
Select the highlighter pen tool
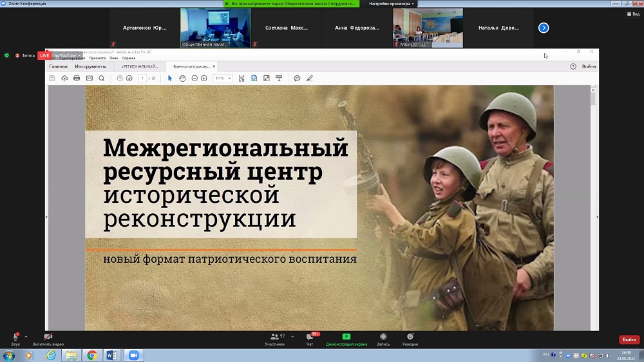310,78
